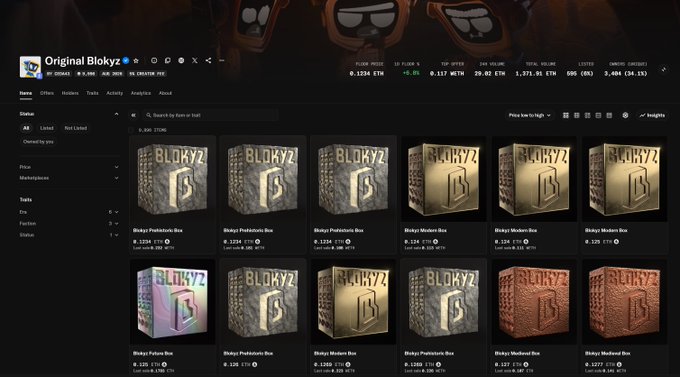This screenshot has width=680, height=377.
Task: Click the search magnifier icon
Action: click(x=149, y=115)
